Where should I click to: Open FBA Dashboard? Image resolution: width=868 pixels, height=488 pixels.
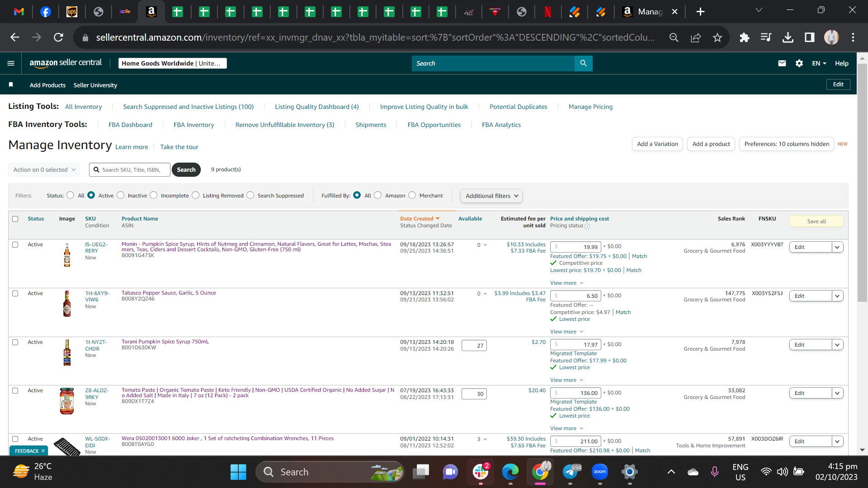130,125
